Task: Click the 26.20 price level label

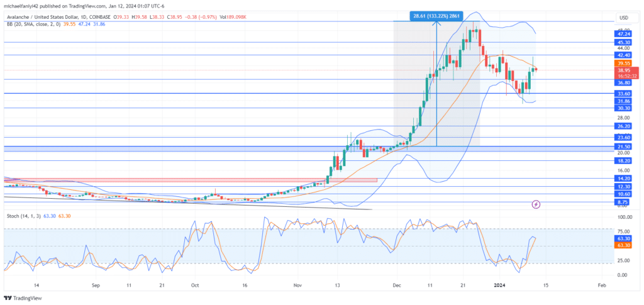Action: 624,126
